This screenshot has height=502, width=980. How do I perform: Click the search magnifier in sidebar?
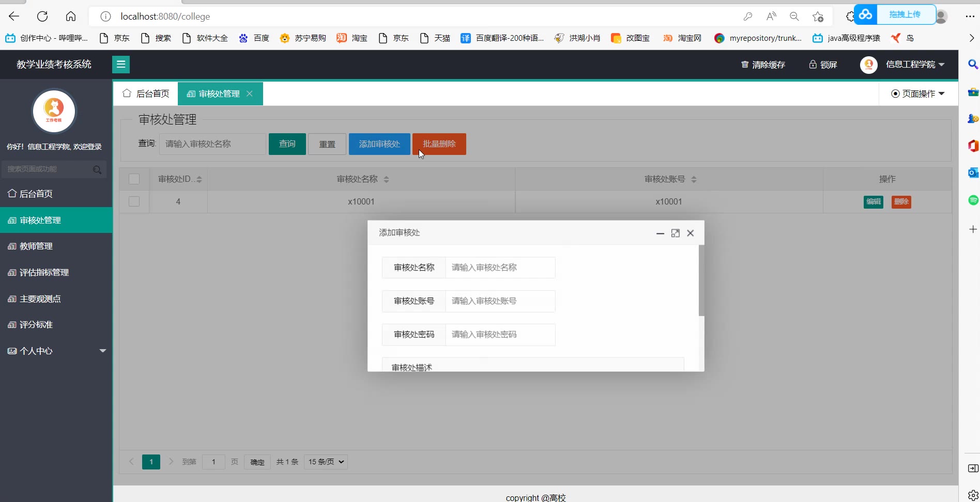click(x=97, y=169)
